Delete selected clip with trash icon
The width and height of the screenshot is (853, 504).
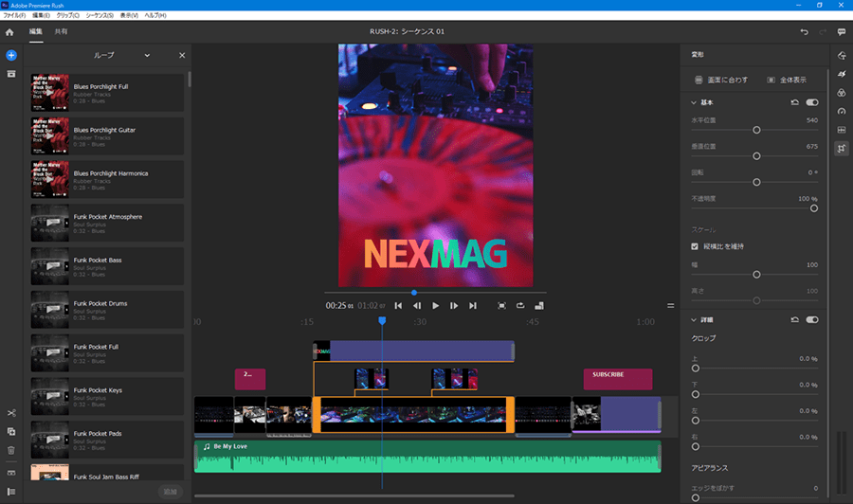point(10,450)
